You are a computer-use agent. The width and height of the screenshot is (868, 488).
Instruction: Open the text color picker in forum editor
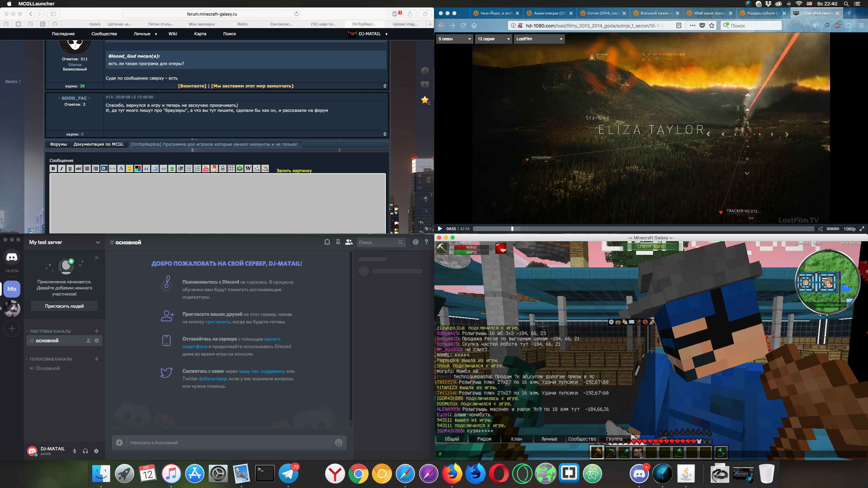coord(138,168)
